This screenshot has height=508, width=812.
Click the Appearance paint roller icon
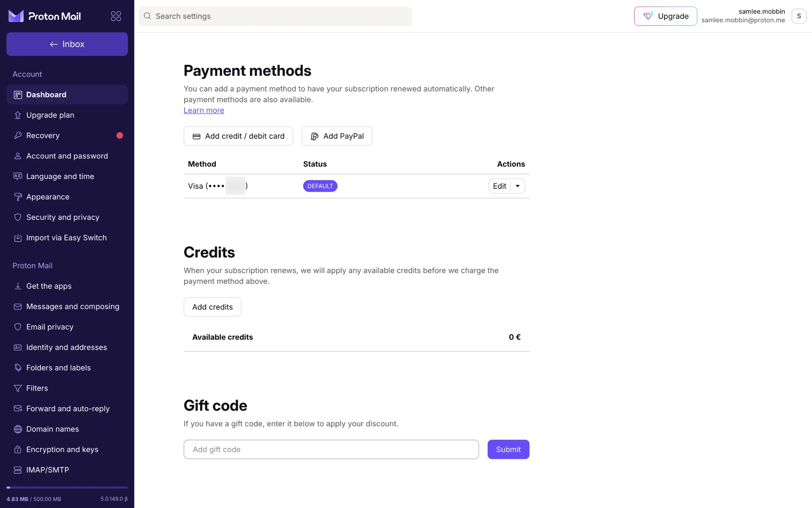tap(18, 197)
